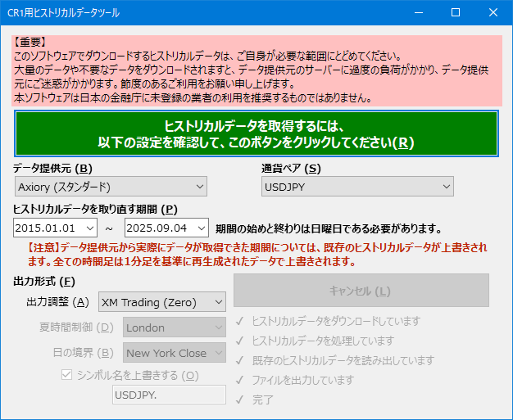Click the checkmark icon beside ヒストリカルデータを処理しています
Image resolution: width=513 pixels, height=420 pixels.
pos(240,341)
